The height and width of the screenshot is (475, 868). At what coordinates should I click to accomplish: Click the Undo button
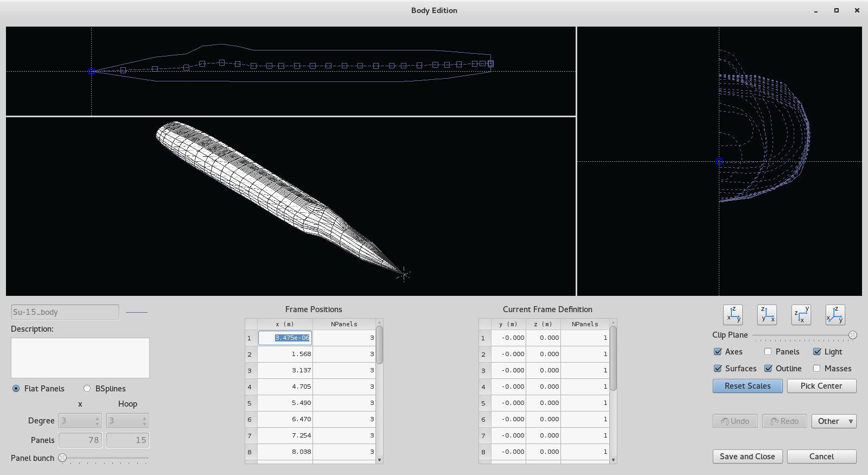(x=735, y=421)
